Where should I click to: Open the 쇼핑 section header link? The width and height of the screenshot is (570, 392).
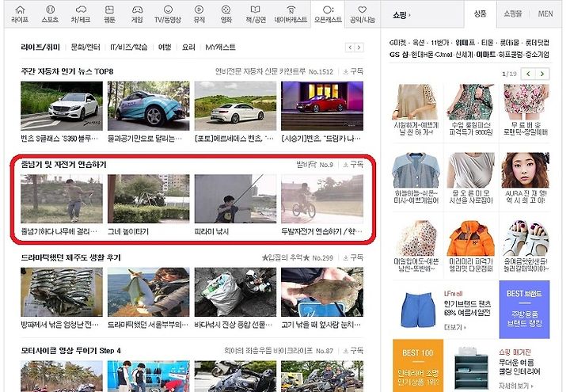401,15
